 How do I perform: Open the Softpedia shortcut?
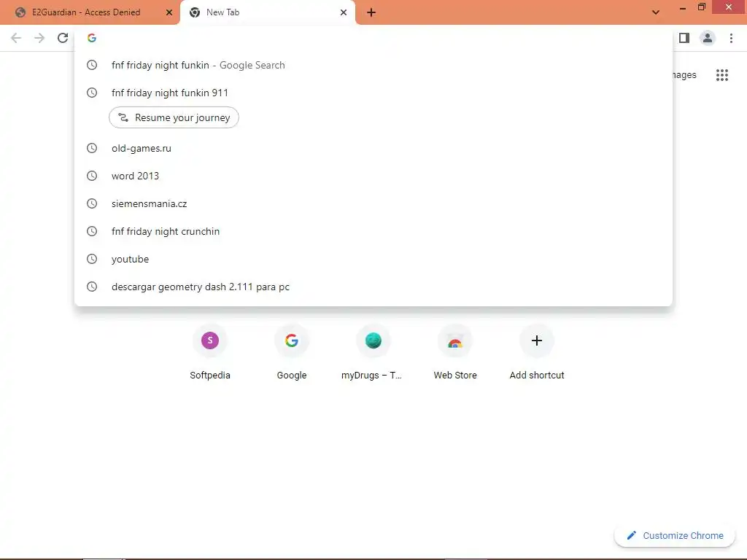210,352
